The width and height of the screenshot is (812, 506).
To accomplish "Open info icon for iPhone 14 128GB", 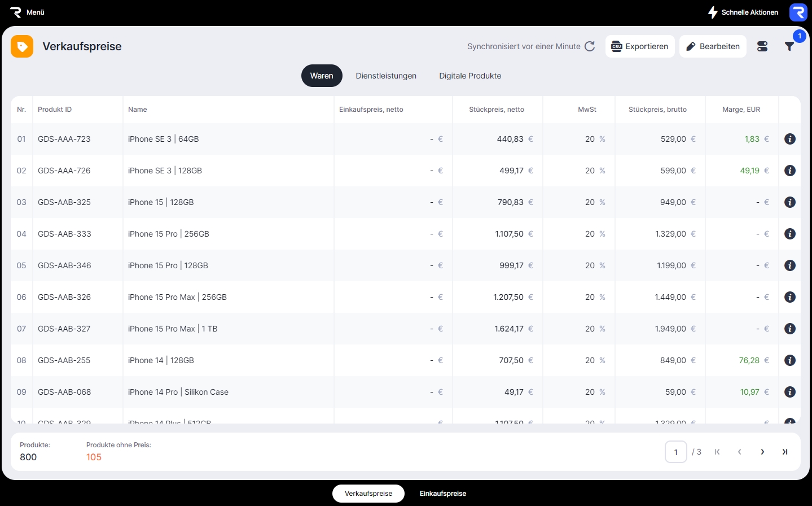I will [x=789, y=360].
